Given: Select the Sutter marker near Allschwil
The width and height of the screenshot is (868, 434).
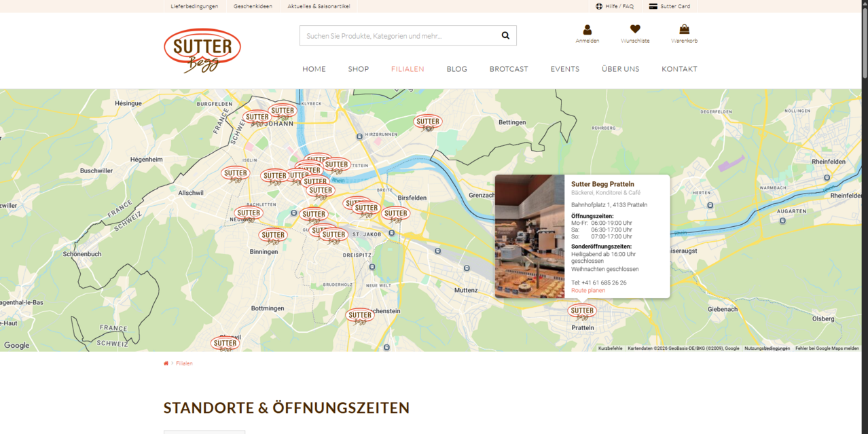Looking at the screenshot, I should (236, 173).
